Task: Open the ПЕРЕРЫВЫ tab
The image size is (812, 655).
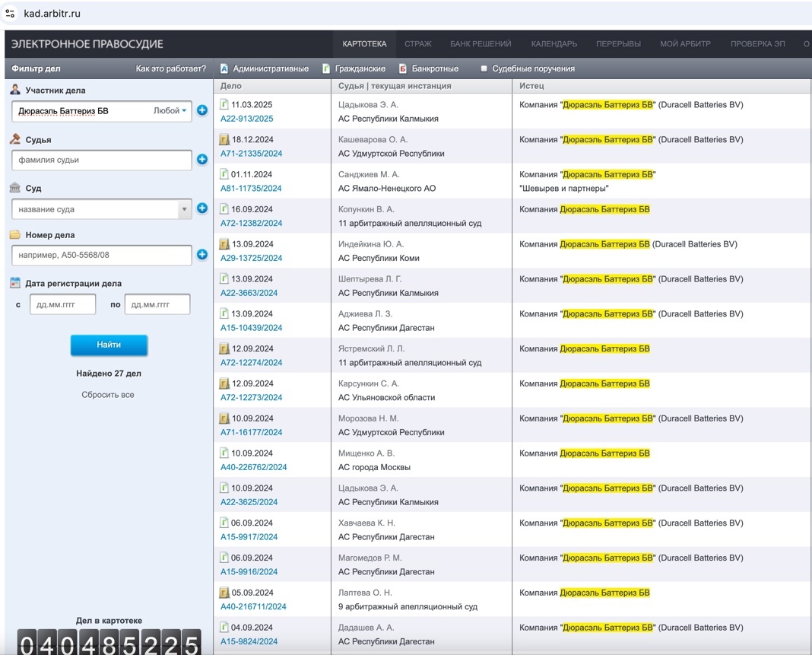Action: (618, 44)
